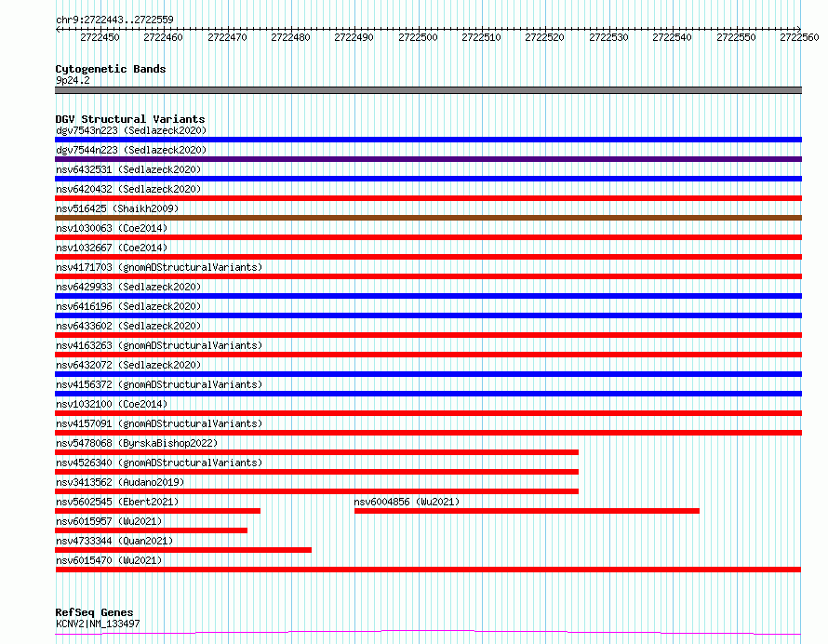Image resolution: width=828 pixels, height=644 pixels.
Task: Click the nsv6416196 (Sedlazeck2020) label
Action: point(128,306)
